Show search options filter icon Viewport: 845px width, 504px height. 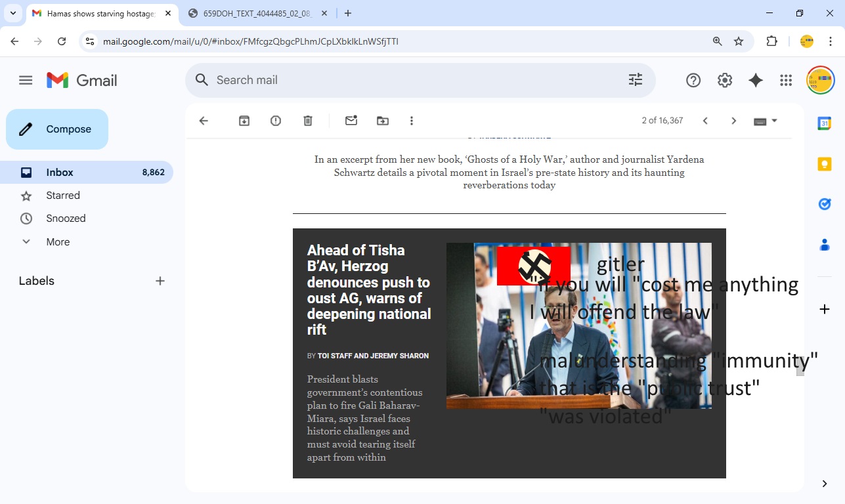point(636,80)
